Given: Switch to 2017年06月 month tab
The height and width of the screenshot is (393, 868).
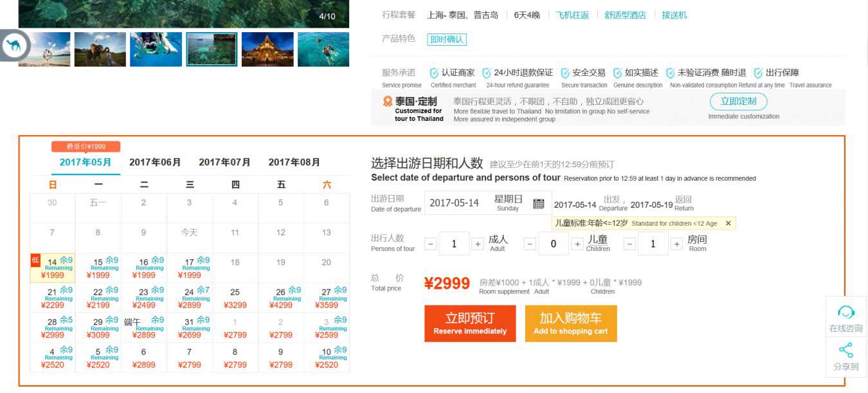Looking at the screenshot, I should pos(155,162).
